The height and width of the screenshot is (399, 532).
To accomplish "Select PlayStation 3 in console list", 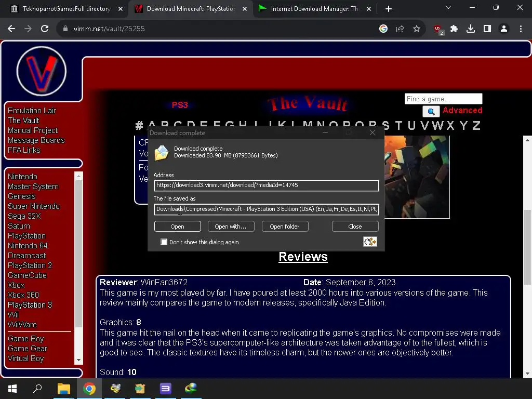I will (30, 304).
